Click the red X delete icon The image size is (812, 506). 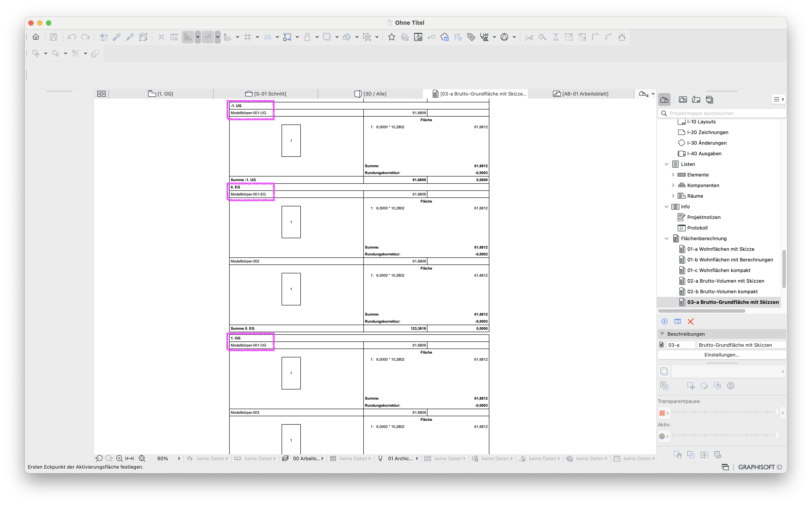coord(691,321)
